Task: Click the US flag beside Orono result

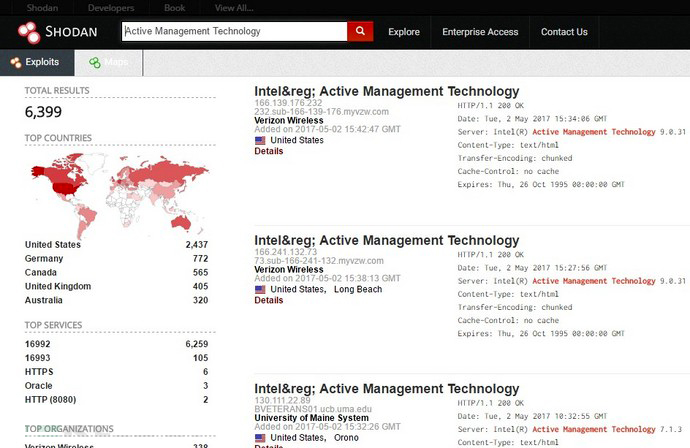Action: coord(260,438)
